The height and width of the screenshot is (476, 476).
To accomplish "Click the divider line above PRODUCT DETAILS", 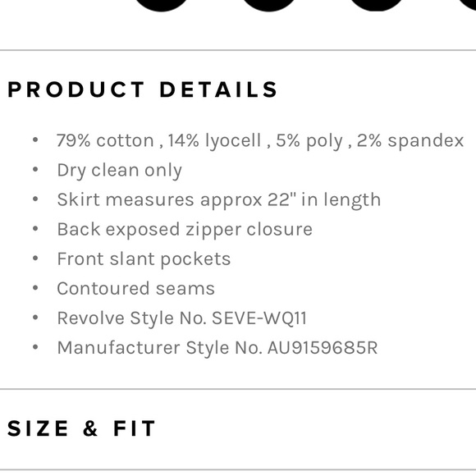I will click(238, 50).
